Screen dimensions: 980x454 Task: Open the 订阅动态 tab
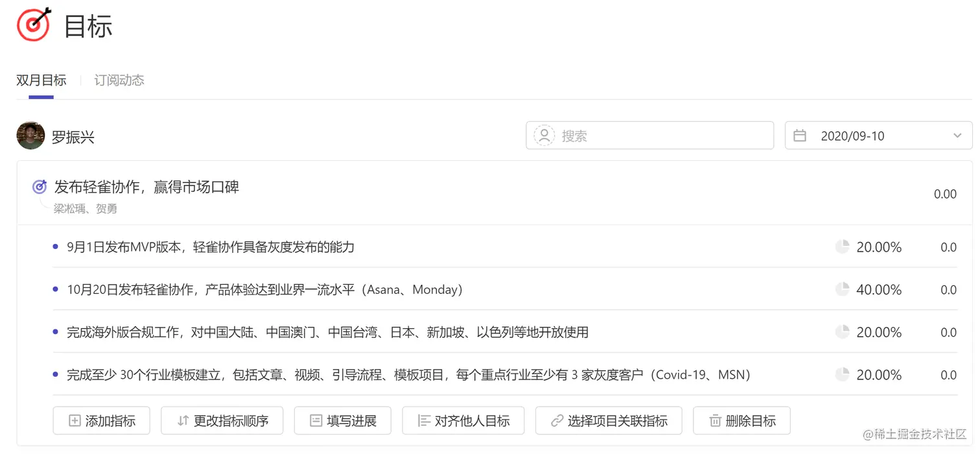pos(119,80)
